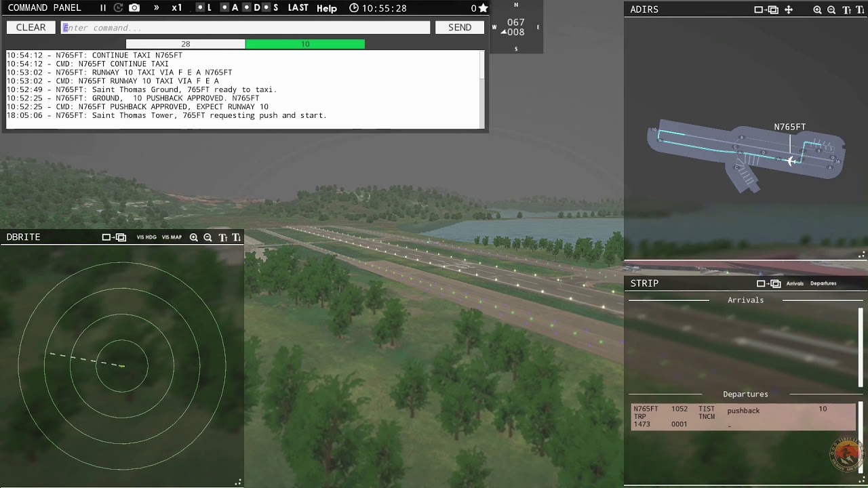Zoom in the DBRITE radar
868x488 pixels.
(x=194, y=237)
